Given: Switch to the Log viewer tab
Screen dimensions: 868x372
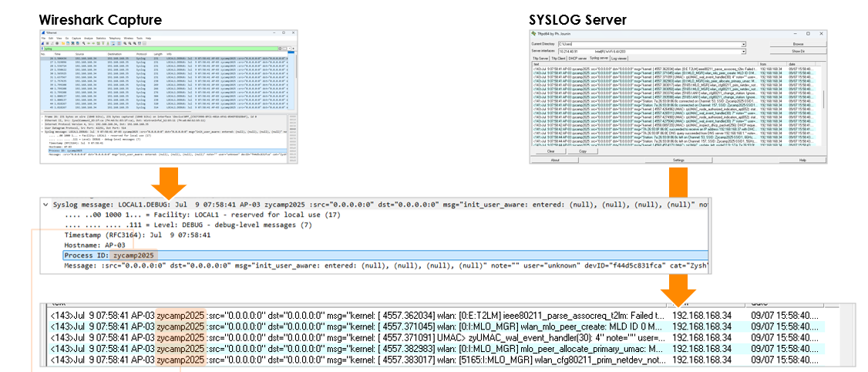Looking at the screenshot, I should coord(619,58).
